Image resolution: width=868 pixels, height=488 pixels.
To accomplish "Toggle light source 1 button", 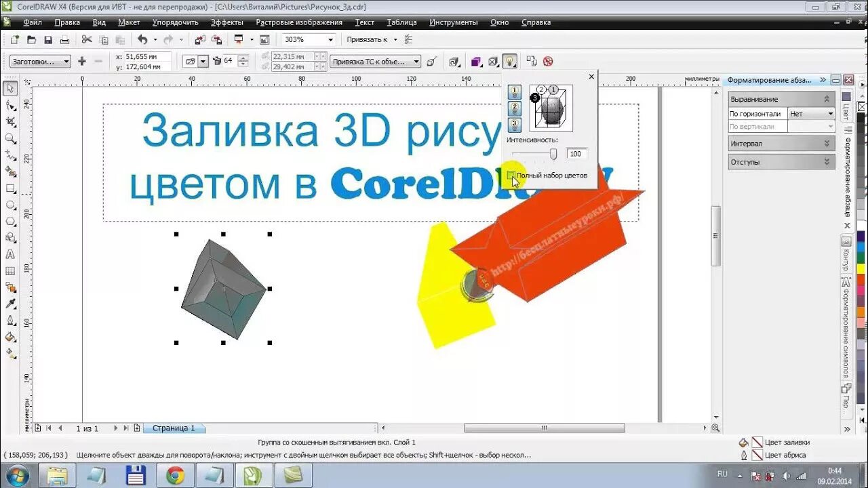I will [515, 92].
